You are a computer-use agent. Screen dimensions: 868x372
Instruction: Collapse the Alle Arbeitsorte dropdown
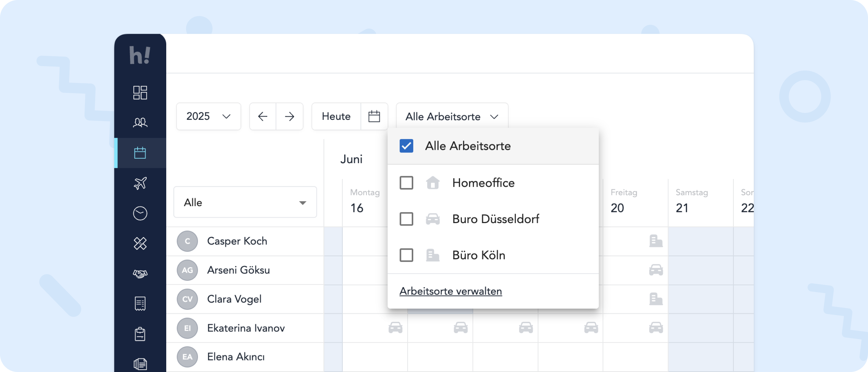[x=452, y=117]
